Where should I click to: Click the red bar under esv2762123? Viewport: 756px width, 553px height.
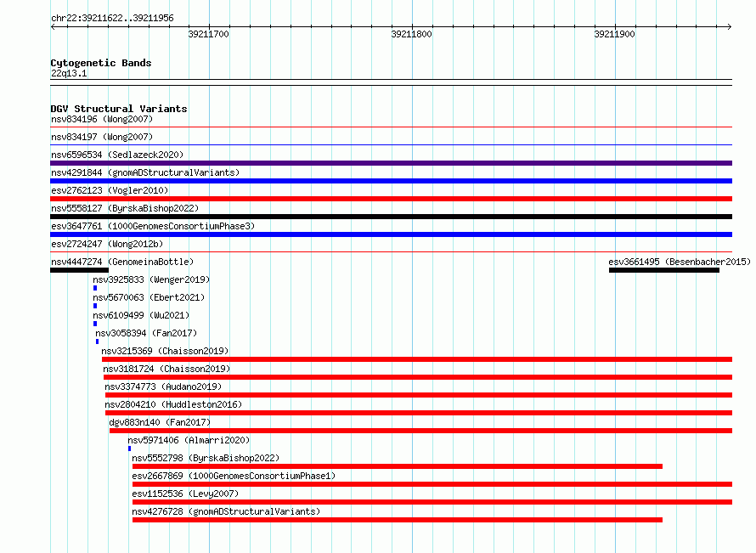click(x=391, y=199)
